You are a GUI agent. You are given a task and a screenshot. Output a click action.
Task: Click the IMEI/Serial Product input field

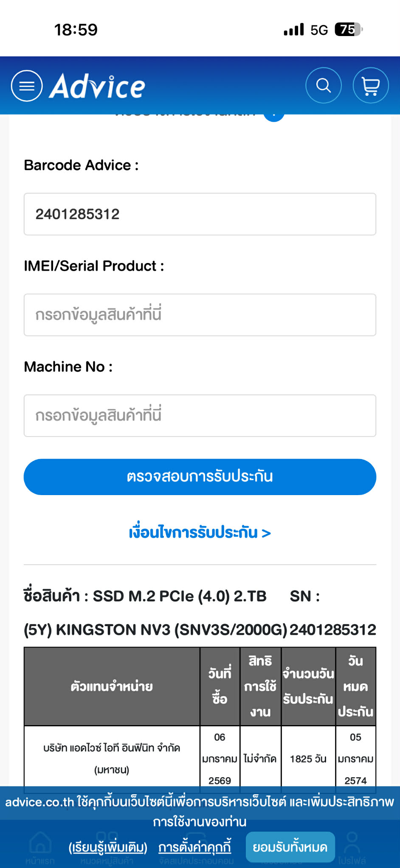[200, 315]
